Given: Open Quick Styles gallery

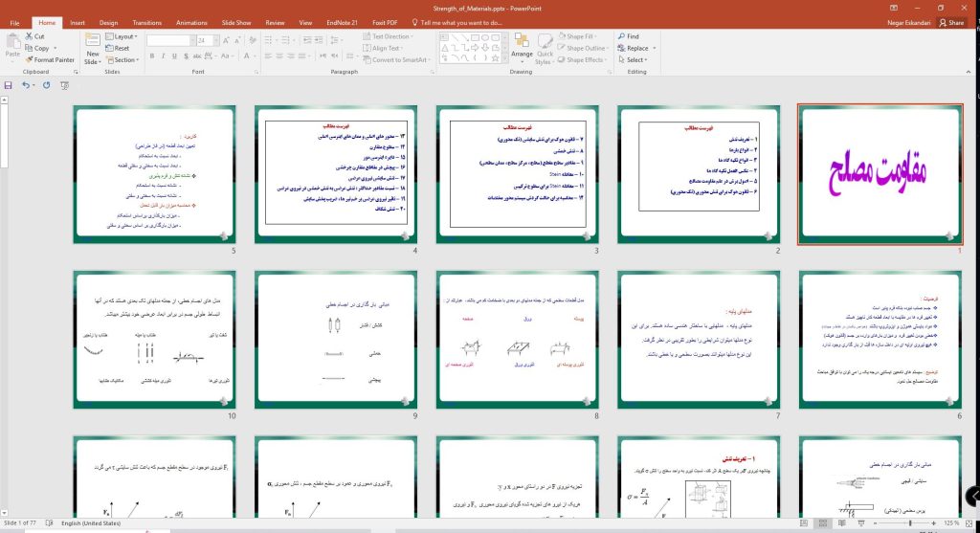Looking at the screenshot, I should (545, 49).
